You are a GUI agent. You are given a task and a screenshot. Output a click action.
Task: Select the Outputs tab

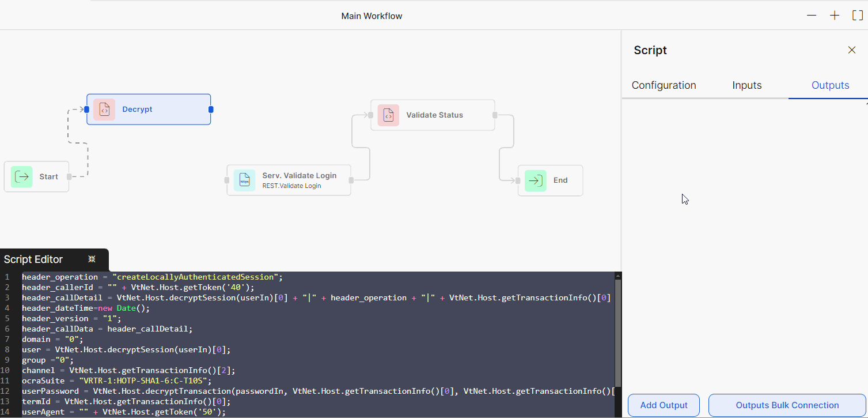tap(829, 85)
